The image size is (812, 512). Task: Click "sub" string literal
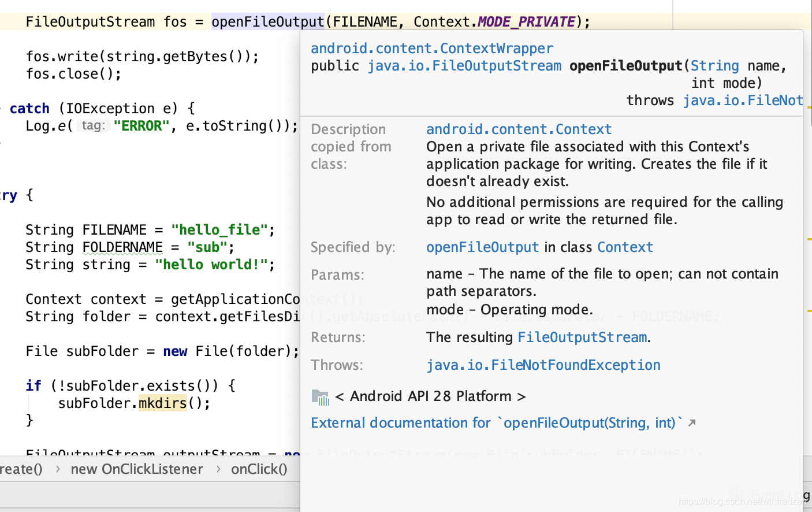[207, 247]
